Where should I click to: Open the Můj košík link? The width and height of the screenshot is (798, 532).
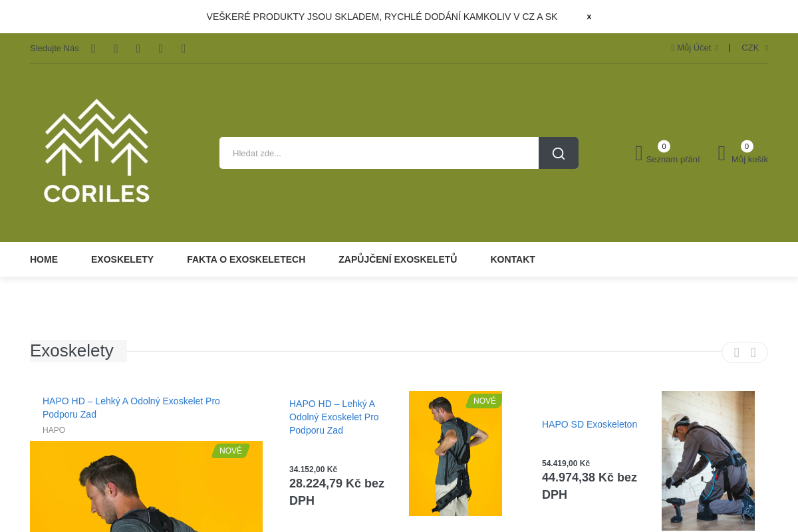pyautogui.click(x=749, y=160)
